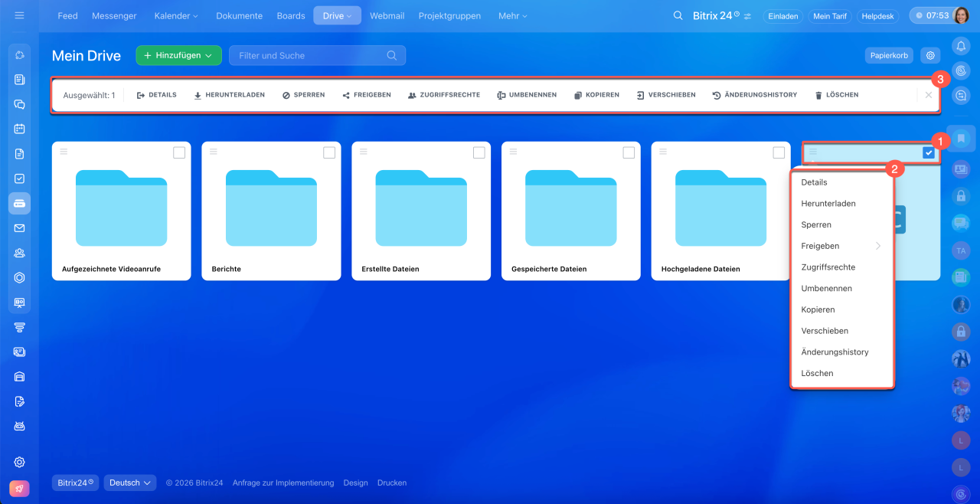Click the notifications bell icon
The height and width of the screenshot is (504, 980).
pyautogui.click(x=961, y=46)
